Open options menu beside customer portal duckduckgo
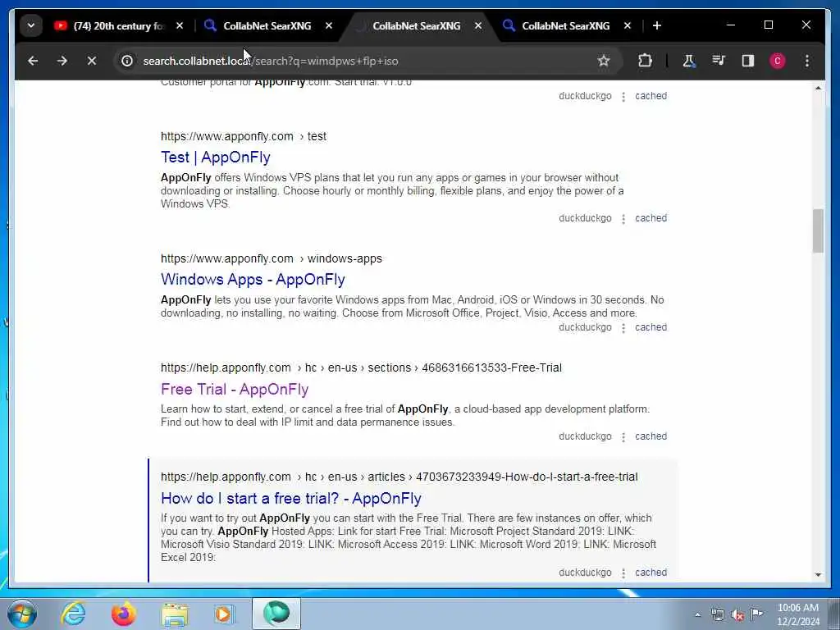This screenshot has width=840, height=630. (623, 97)
